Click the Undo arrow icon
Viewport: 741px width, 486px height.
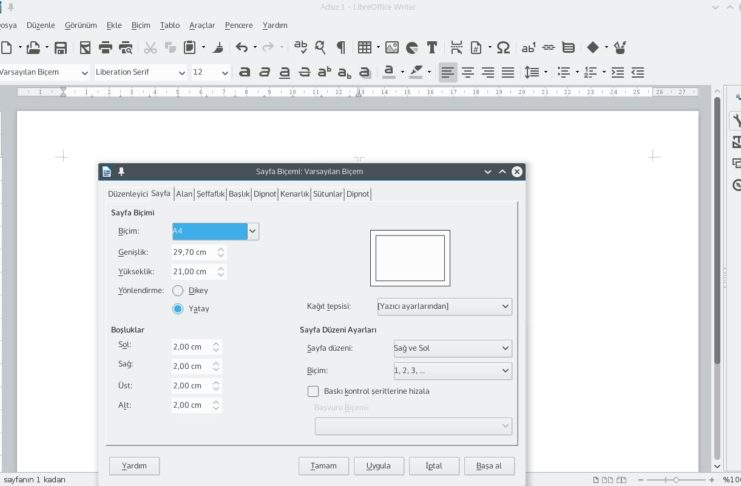pos(242,47)
